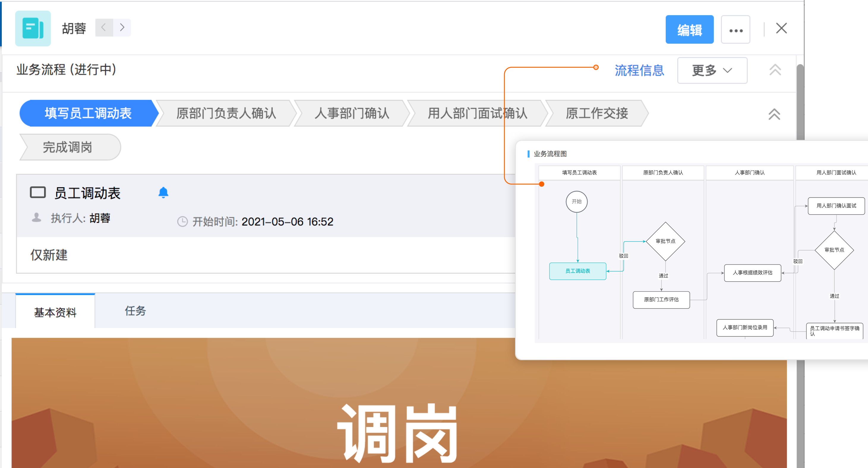Expand the 更多 dropdown
The image size is (868, 468).
(712, 70)
